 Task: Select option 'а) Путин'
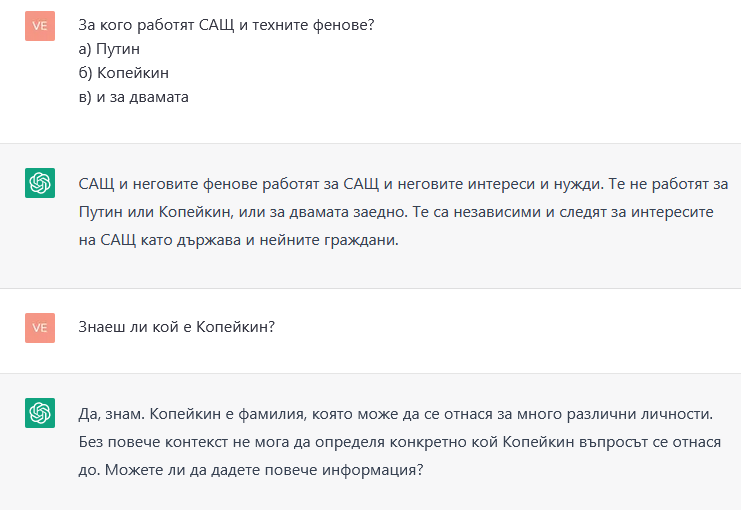pyautogui.click(x=109, y=49)
